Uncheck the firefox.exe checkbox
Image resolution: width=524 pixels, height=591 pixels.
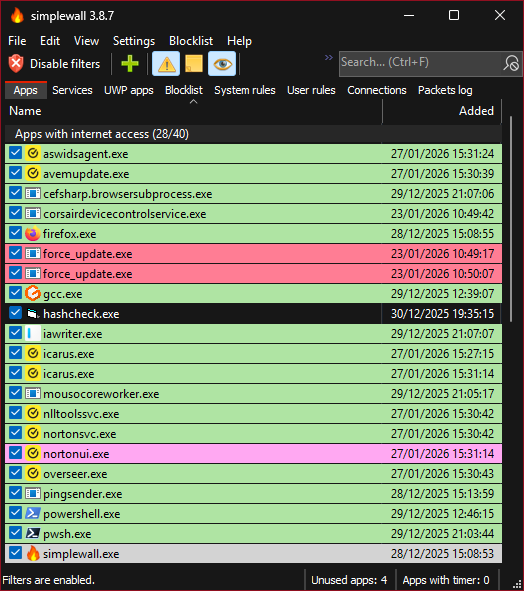click(x=15, y=233)
